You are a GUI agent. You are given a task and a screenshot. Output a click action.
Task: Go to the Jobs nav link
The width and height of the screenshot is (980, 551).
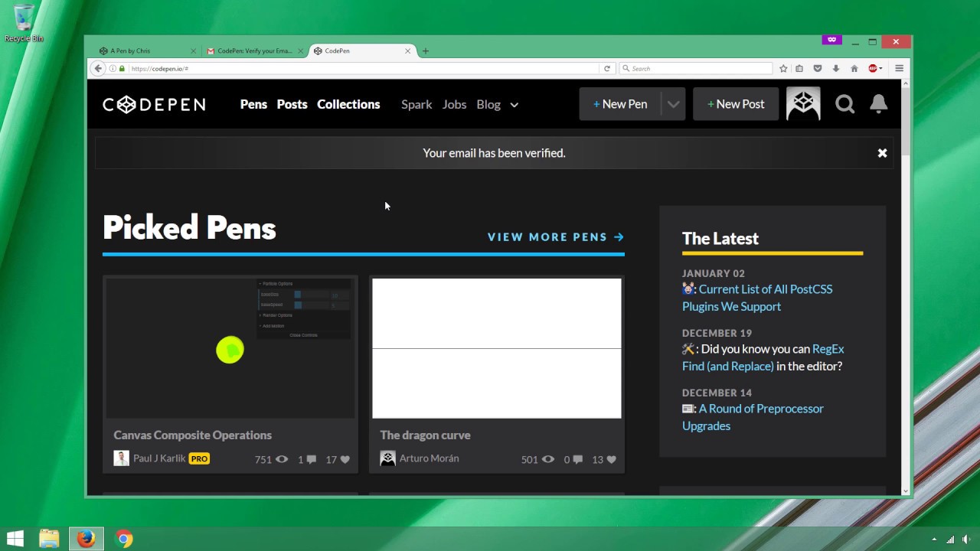pos(454,104)
